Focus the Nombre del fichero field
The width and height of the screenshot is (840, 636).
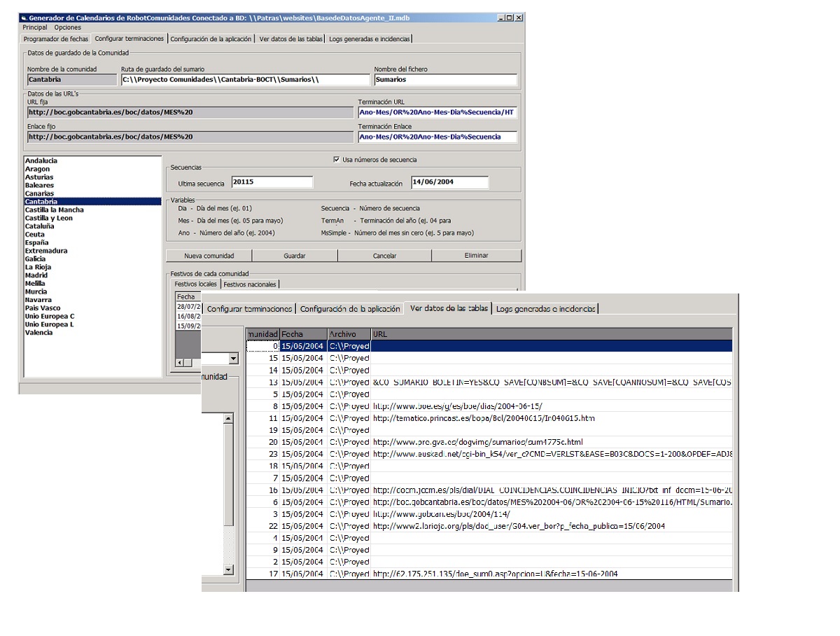445,80
